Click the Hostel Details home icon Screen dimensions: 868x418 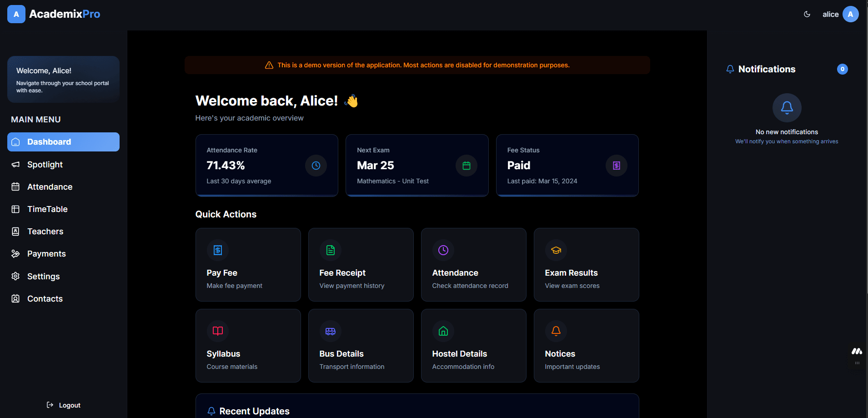click(x=443, y=331)
